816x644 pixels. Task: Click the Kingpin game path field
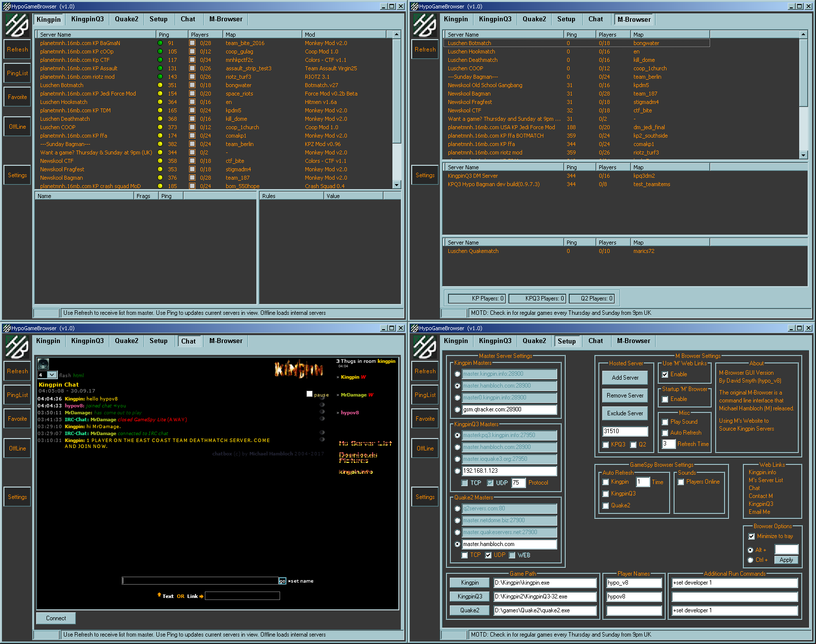click(x=545, y=583)
